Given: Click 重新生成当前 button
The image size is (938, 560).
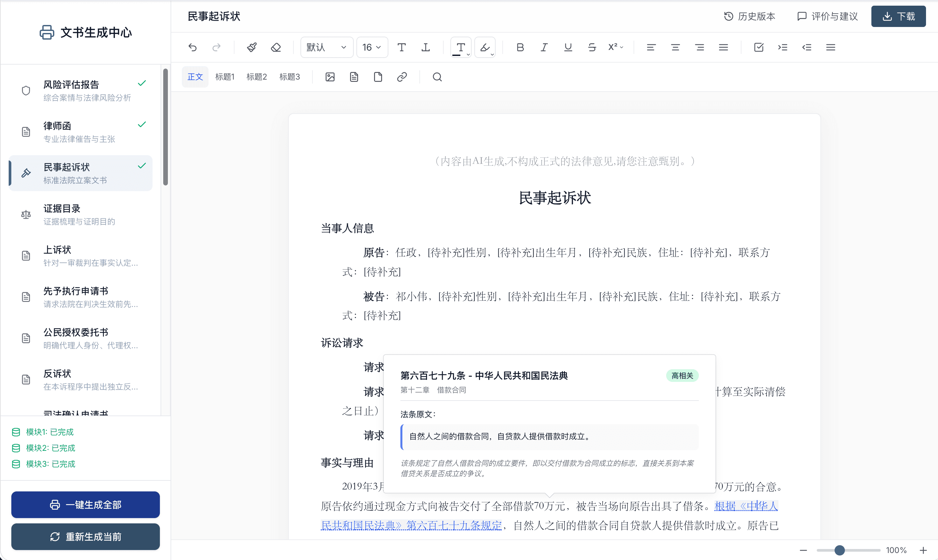Looking at the screenshot, I should pos(86,537).
